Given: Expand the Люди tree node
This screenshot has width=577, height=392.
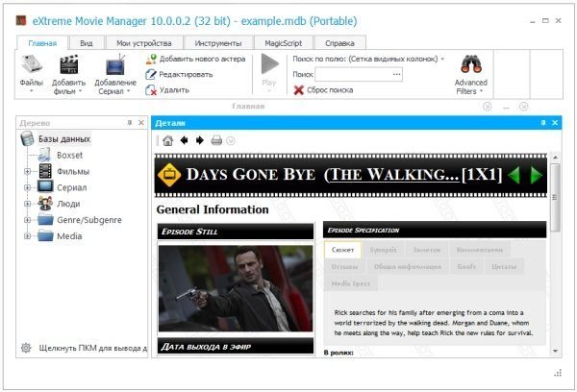Looking at the screenshot, I should (x=28, y=204).
